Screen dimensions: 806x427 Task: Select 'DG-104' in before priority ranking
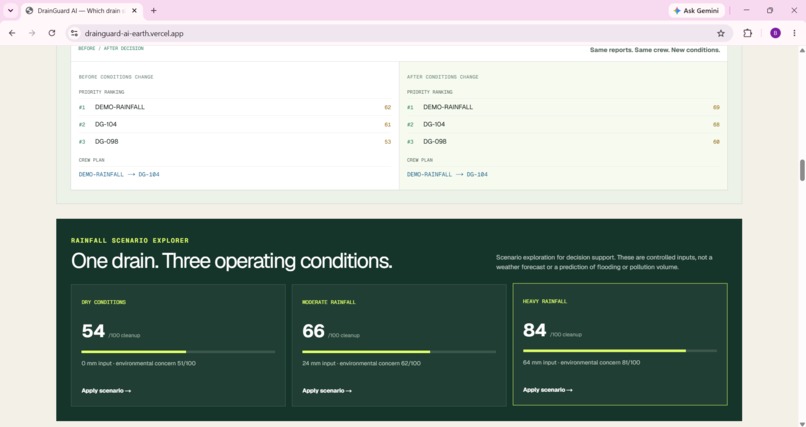[x=106, y=124]
